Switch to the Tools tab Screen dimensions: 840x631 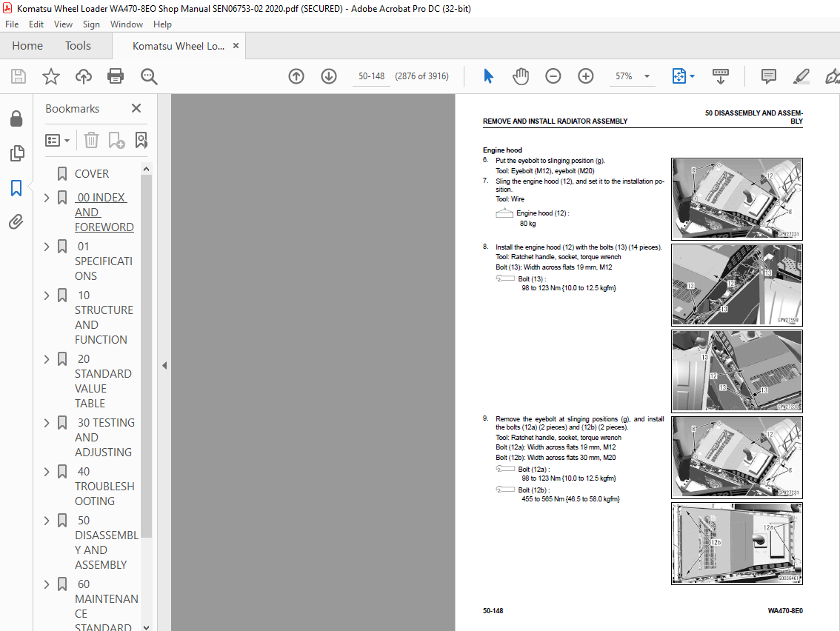click(78, 45)
